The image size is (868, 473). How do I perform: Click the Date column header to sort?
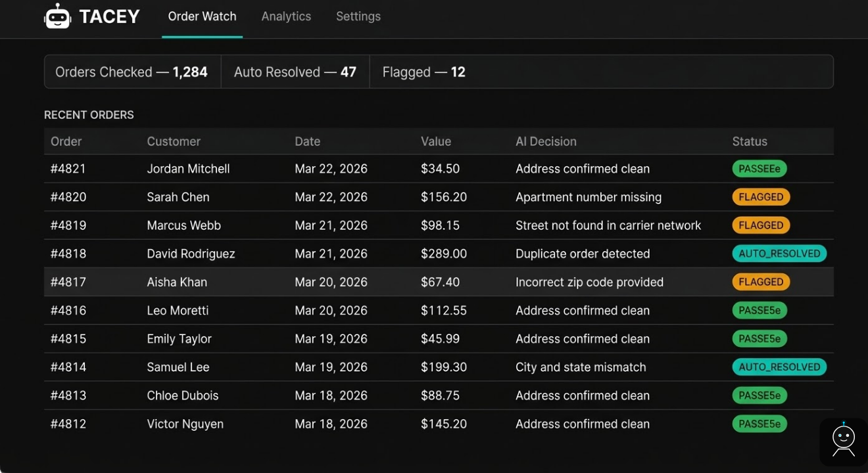tap(307, 141)
